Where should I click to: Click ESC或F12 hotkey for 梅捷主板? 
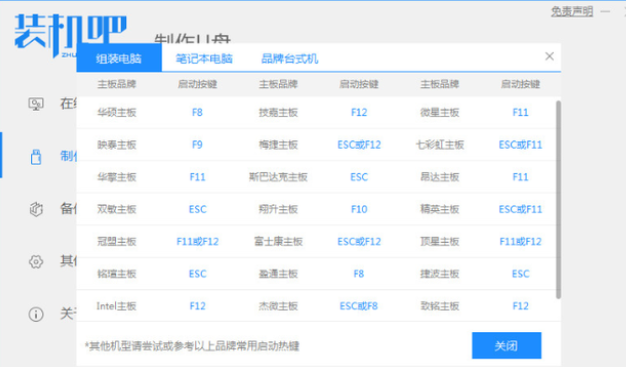click(359, 145)
